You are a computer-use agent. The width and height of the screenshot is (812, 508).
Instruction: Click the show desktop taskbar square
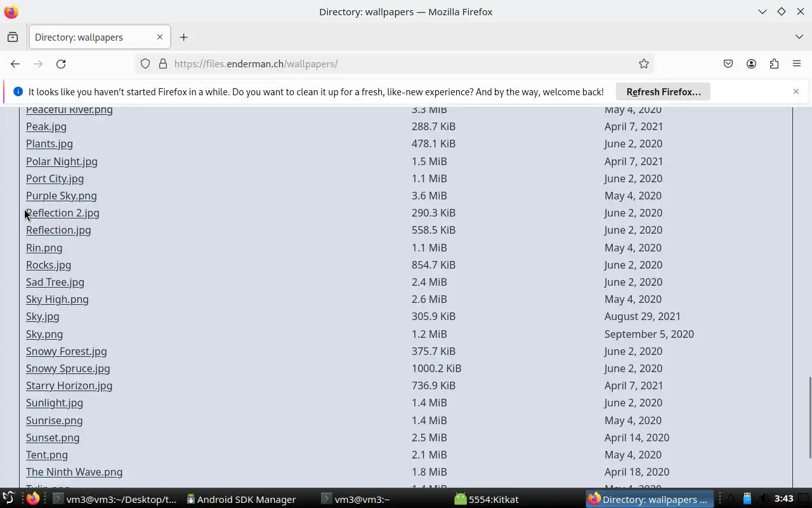click(x=803, y=499)
